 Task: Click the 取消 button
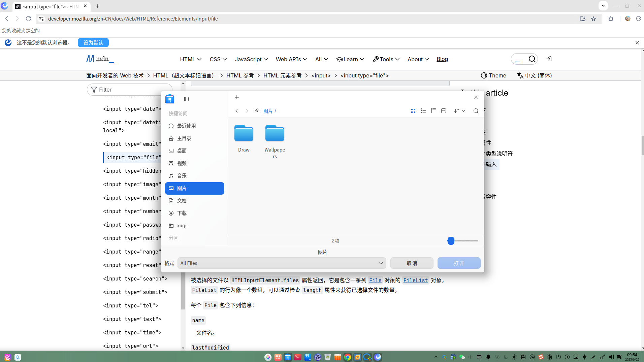412,263
